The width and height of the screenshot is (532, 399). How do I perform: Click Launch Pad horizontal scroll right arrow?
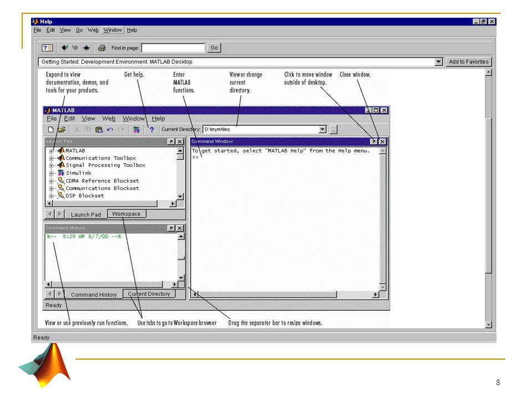click(x=173, y=203)
